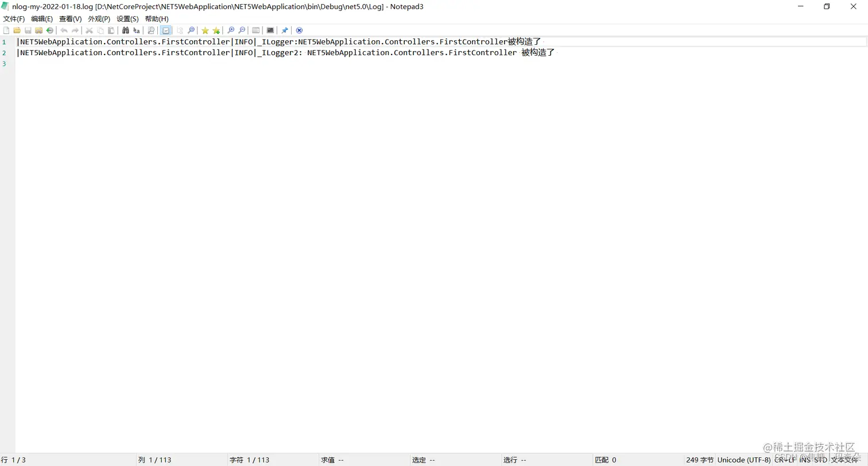This screenshot has width=868, height=466.
Task: Open the 查看(V) menu
Action: pos(71,19)
